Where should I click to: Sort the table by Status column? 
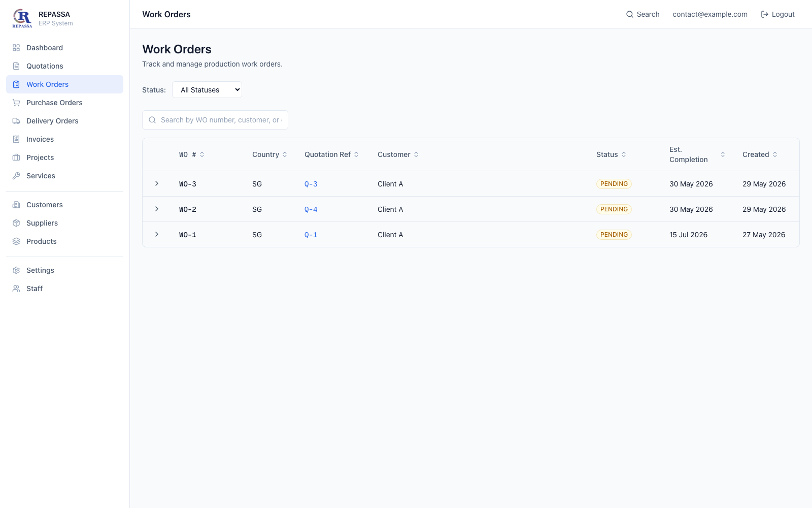[612, 154]
